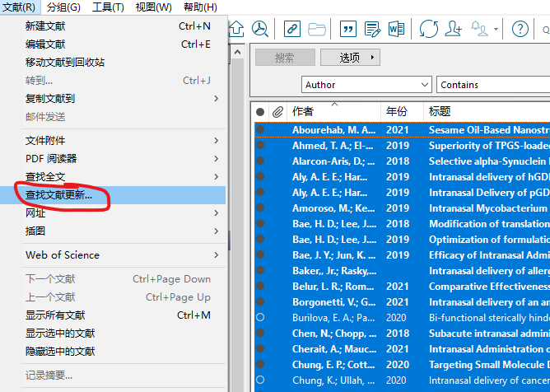Click the Format Bibliography toolbar icon
This screenshot has height=392, width=550.
coord(372,29)
